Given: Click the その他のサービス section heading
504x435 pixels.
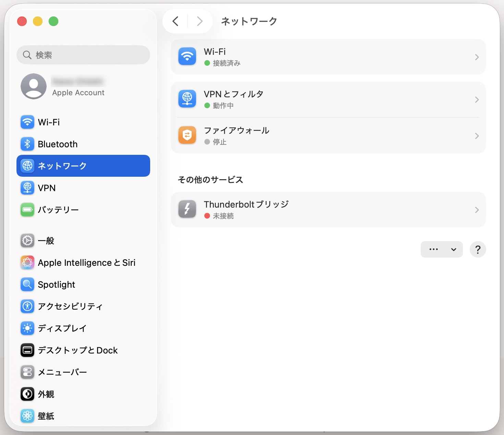Looking at the screenshot, I should (x=210, y=180).
